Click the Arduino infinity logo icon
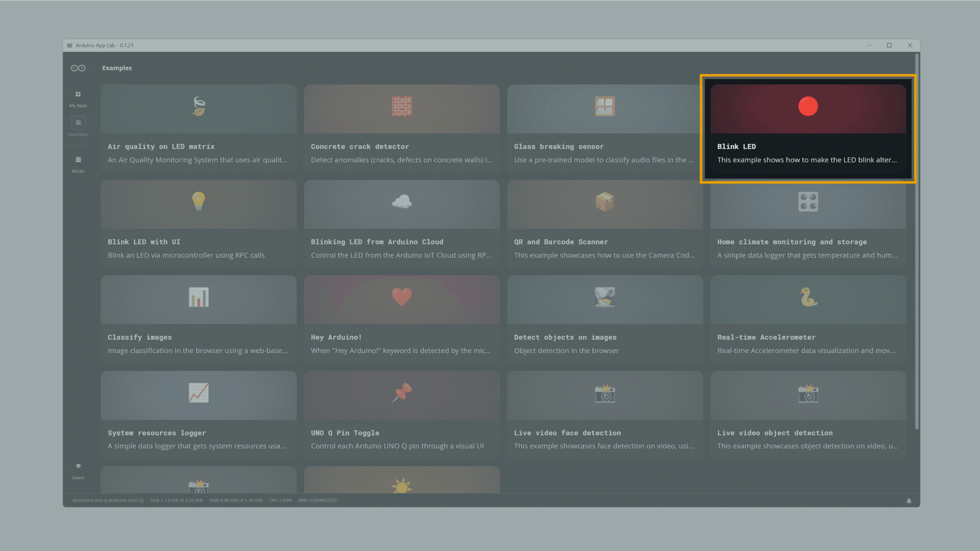This screenshot has width=980, height=551. tap(78, 68)
